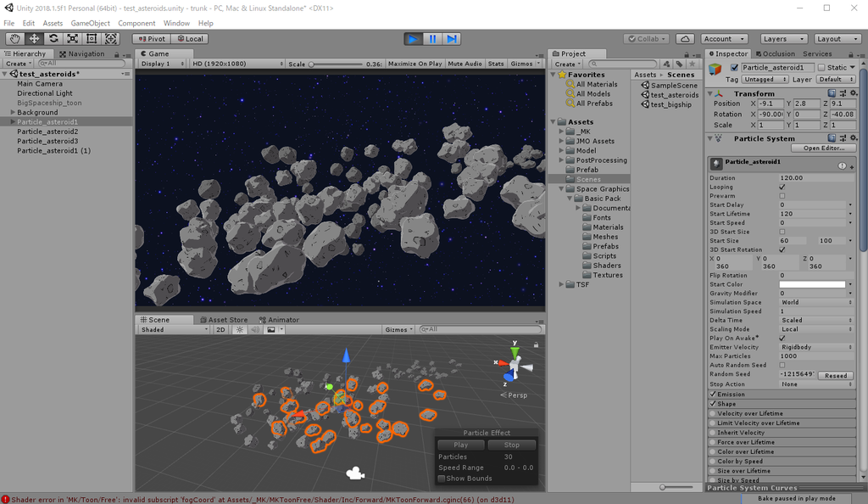
Task: Enable 3D Start Size checkbox
Action: [x=782, y=232]
